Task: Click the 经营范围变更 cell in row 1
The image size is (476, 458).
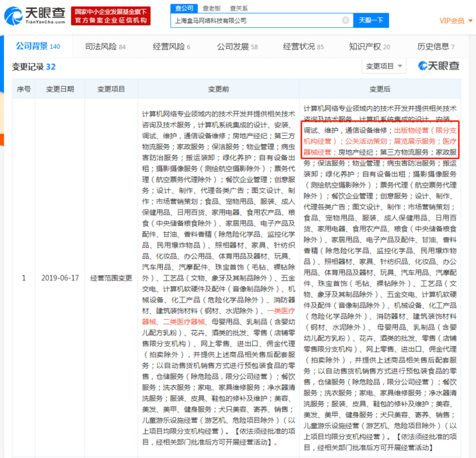Action: click(111, 278)
